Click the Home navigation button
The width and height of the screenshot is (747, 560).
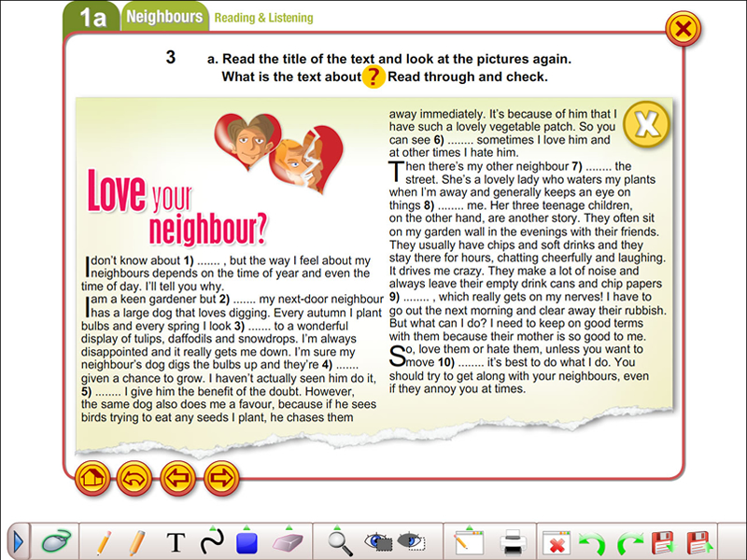click(x=92, y=479)
